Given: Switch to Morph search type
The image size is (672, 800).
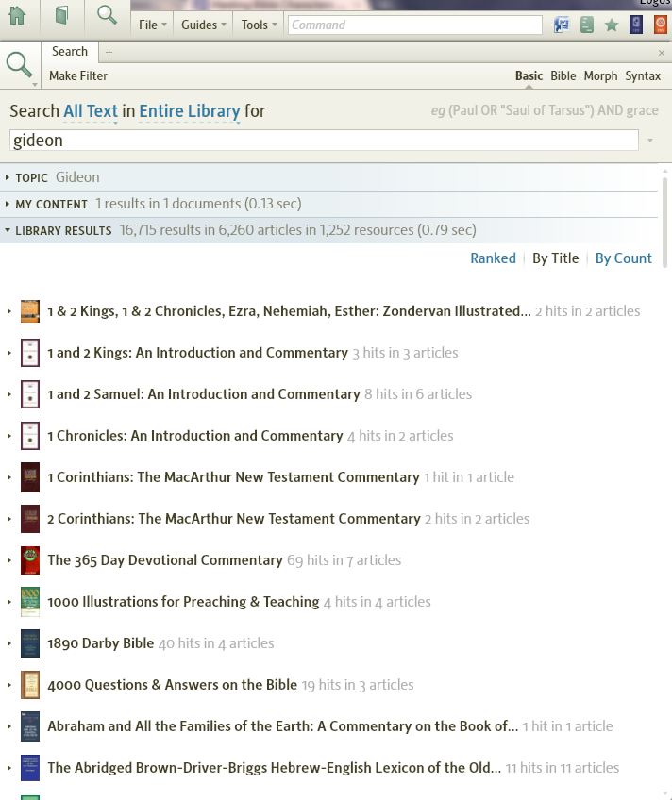Looking at the screenshot, I should click(x=600, y=76).
